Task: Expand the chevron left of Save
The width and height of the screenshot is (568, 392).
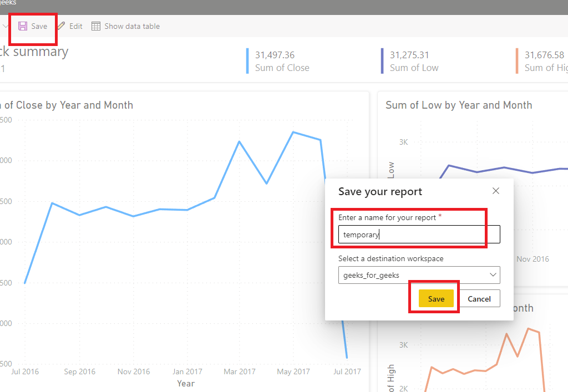Action: coord(6,26)
